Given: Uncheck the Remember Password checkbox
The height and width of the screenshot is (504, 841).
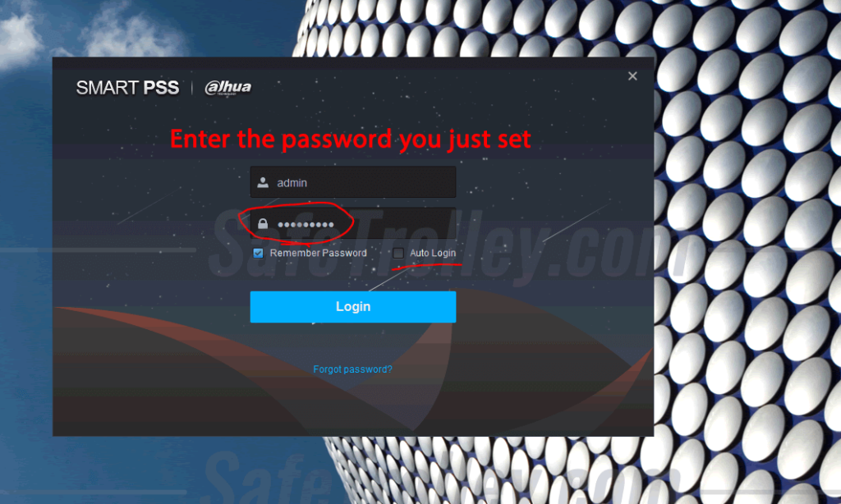Looking at the screenshot, I should click(259, 253).
